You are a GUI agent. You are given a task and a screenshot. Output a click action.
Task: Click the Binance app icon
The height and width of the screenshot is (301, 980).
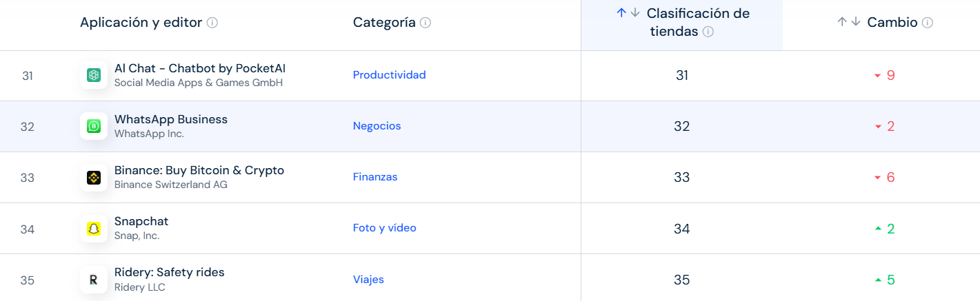point(94,177)
